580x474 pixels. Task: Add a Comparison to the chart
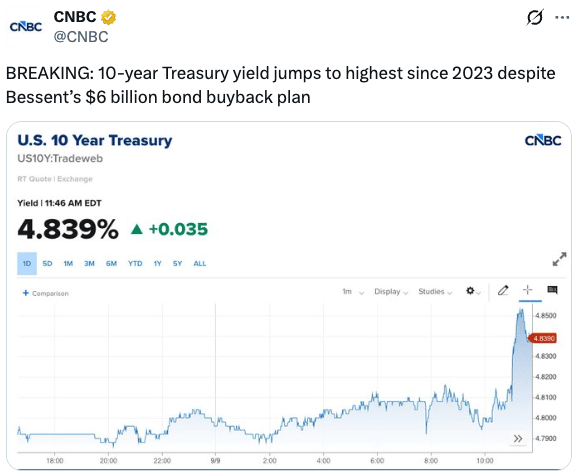pos(45,293)
